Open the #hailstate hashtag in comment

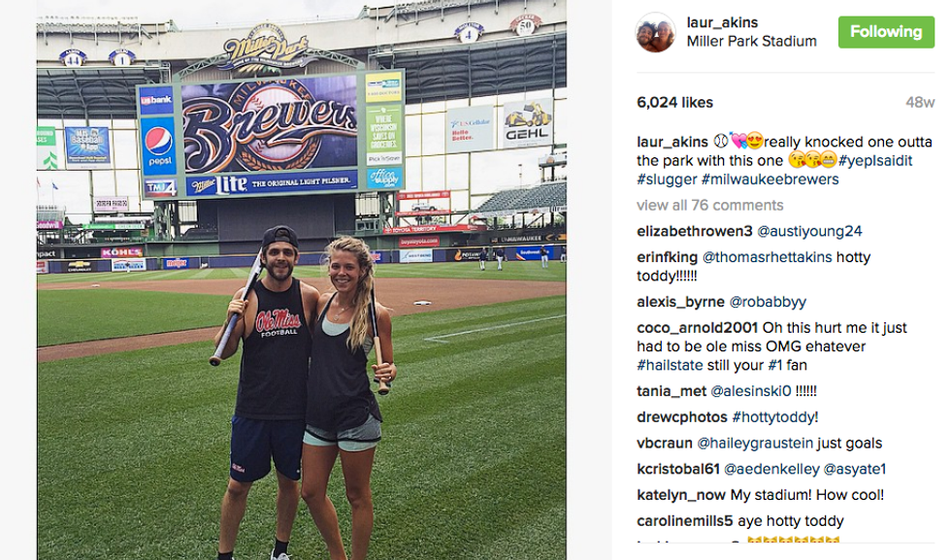click(x=670, y=365)
